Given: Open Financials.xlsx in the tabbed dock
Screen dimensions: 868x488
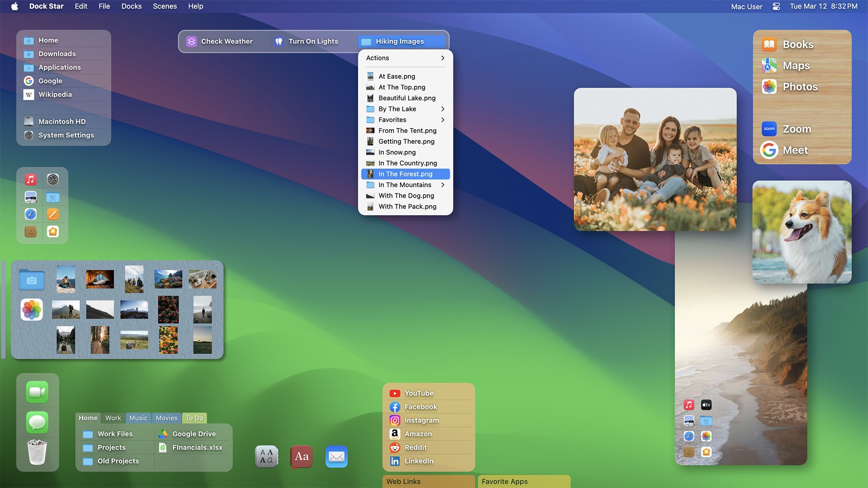Looking at the screenshot, I should point(191,447).
